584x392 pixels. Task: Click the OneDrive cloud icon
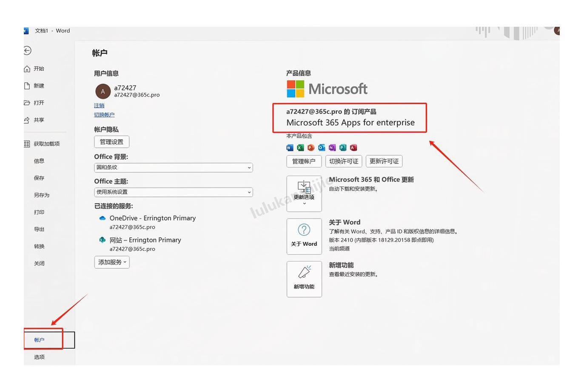click(x=103, y=218)
